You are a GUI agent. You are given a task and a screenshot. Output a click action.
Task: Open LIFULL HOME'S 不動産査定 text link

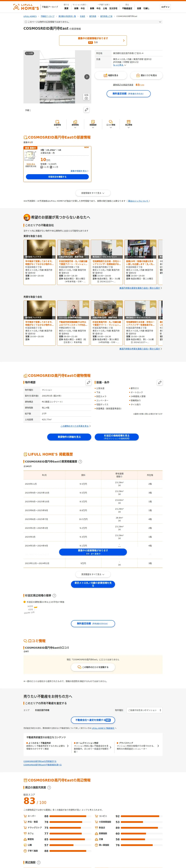pos(103,728)
